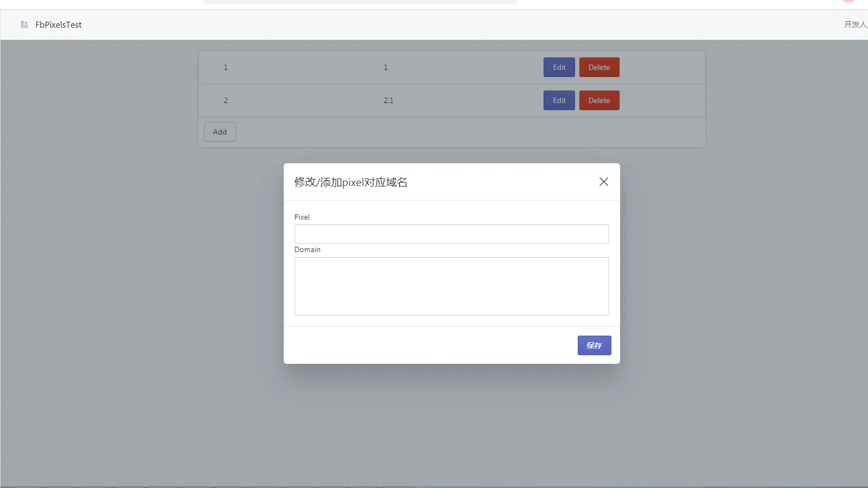Close the pixel domain dialog with X
The width and height of the screenshot is (868, 488).
click(x=603, y=182)
